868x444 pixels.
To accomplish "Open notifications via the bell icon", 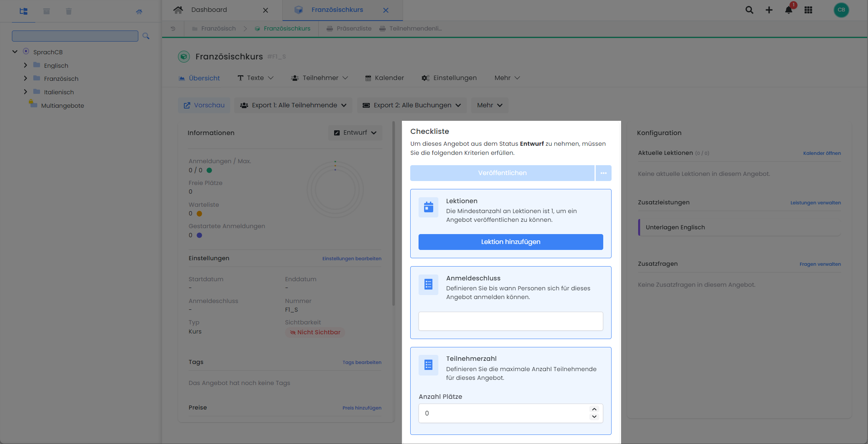I will [x=788, y=11].
